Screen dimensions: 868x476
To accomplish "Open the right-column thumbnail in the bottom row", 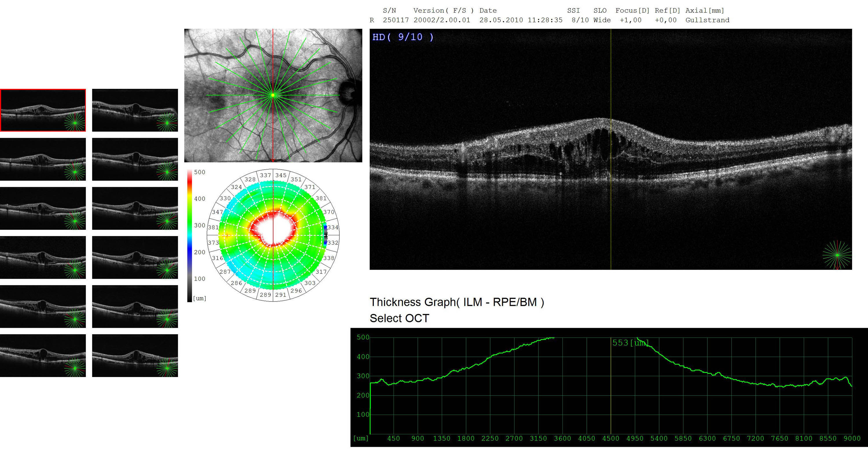I will pyautogui.click(x=135, y=356).
